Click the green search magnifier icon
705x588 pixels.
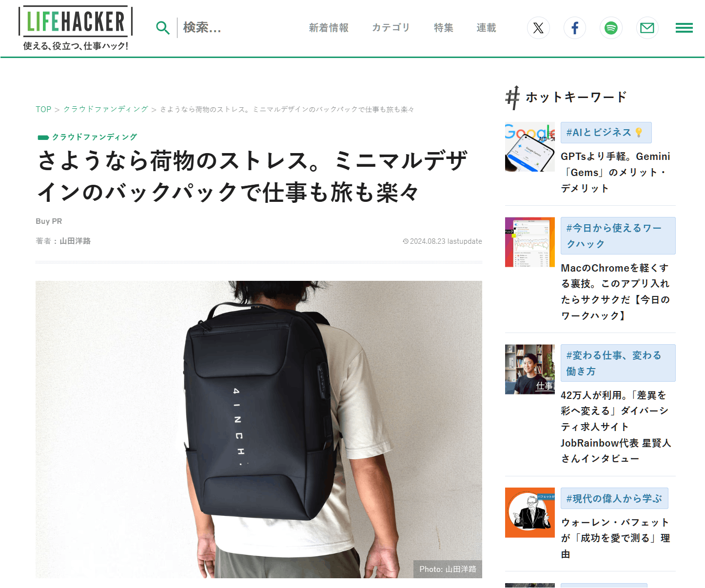(163, 28)
